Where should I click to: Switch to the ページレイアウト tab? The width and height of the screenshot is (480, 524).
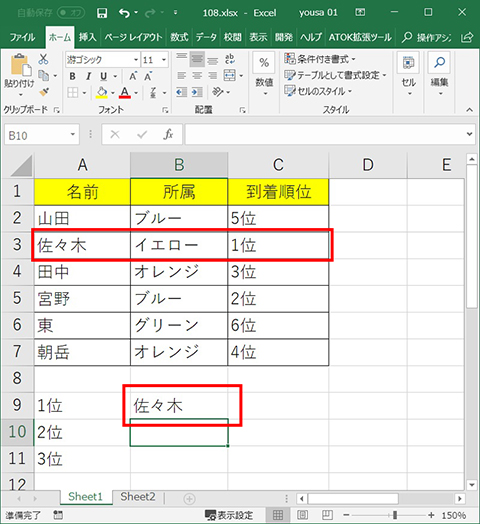point(133,37)
